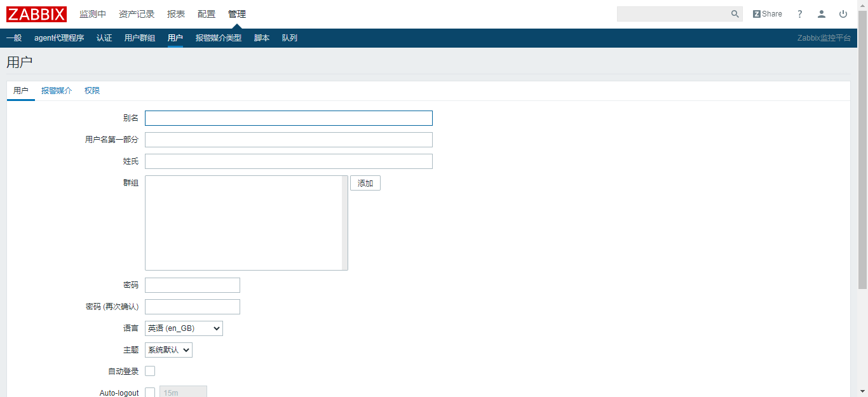The width and height of the screenshot is (868, 397).
Task: Go to 队列 submenu
Action: click(x=290, y=38)
